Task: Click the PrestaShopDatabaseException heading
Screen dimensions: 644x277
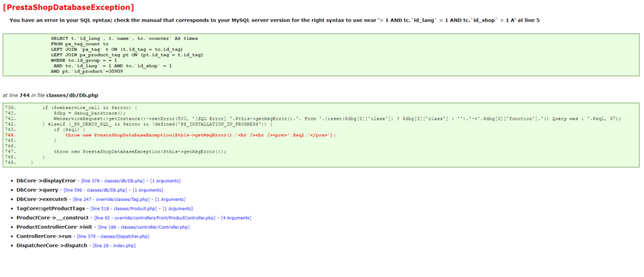Action: [68, 7]
